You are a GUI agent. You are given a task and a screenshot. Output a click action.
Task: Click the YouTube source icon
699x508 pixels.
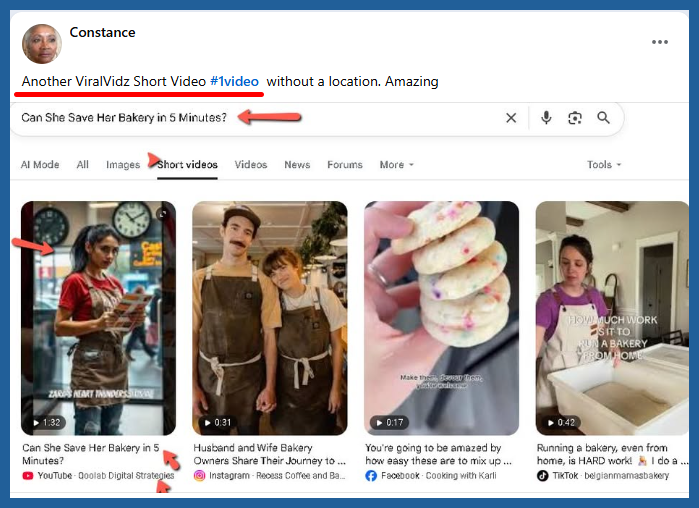tap(27, 476)
